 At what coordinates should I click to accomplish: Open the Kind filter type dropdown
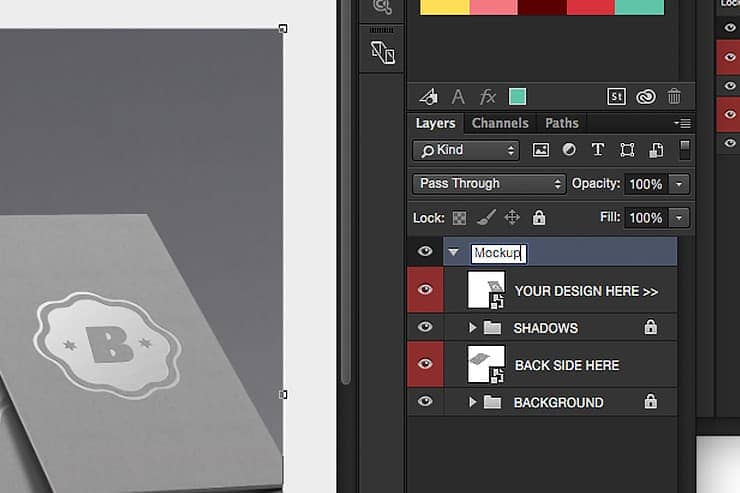click(x=466, y=150)
